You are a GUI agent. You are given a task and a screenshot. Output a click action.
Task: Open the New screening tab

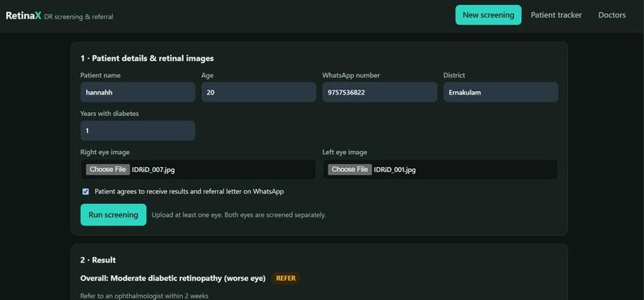coord(488,14)
